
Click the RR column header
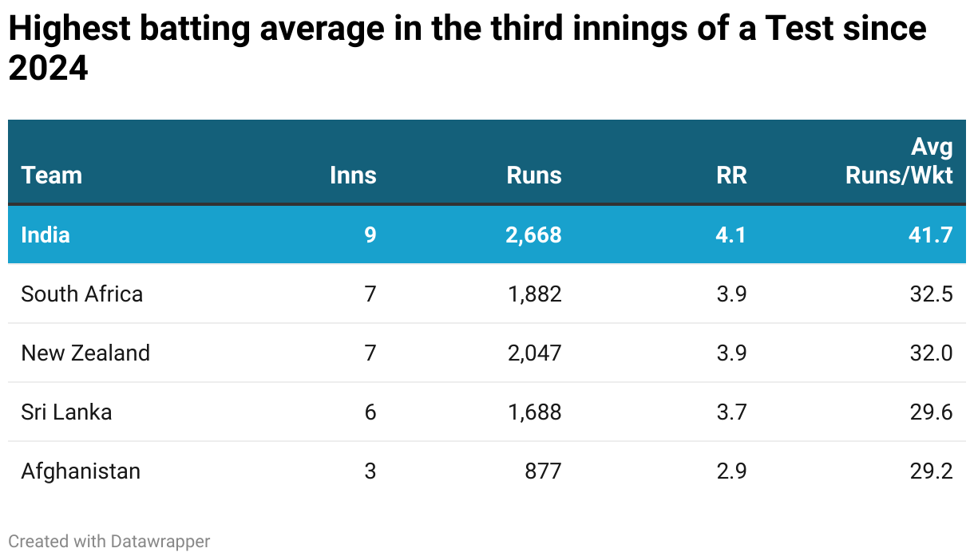point(731,175)
